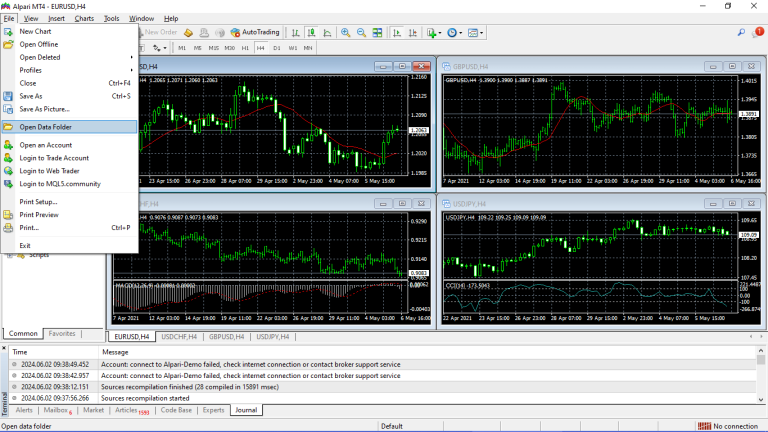Viewport: 768px width, 432px height.
Task: Toggle chart auto scroll
Action: [x=397, y=33]
